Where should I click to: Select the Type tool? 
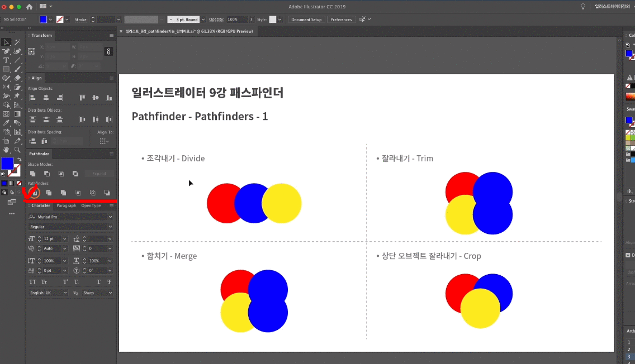tap(6, 60)
